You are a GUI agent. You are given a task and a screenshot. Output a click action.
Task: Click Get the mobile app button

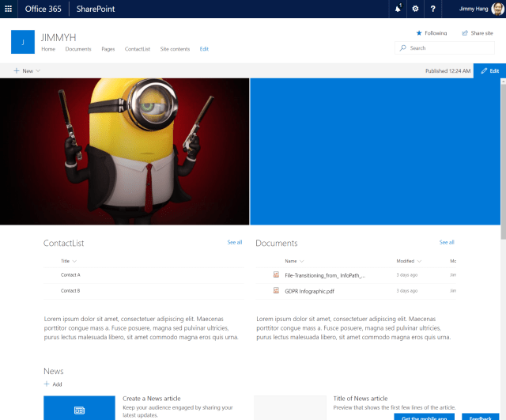(x=424, y=417)
